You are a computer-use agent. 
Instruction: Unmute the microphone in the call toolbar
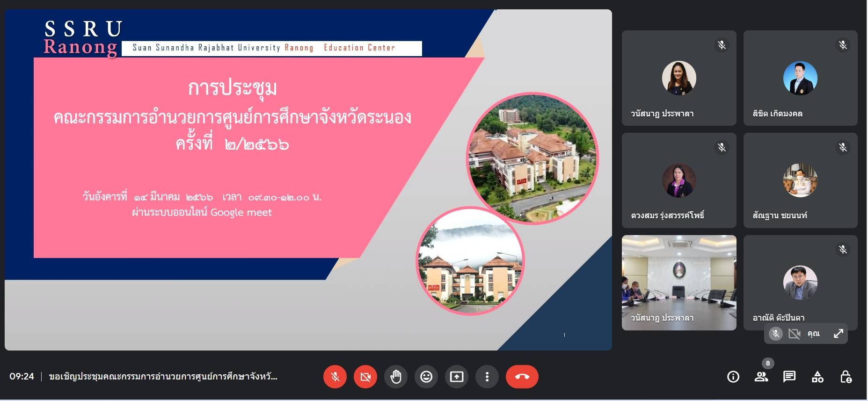(x=335, y=377)
